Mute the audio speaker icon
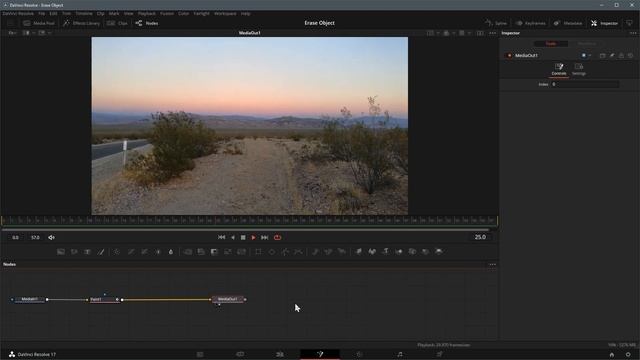640x360 pixels. coord(51,238)
